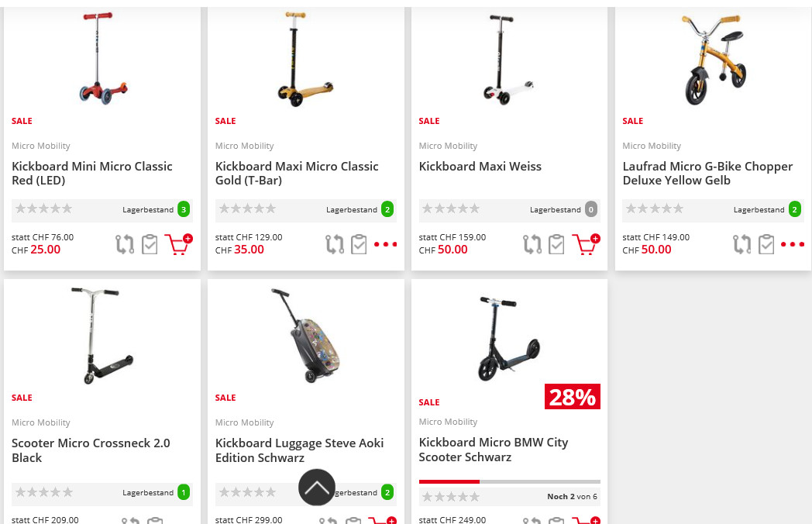Add Laufrad G-Bike Chopper to wishlist clipboard

(766, 244)
